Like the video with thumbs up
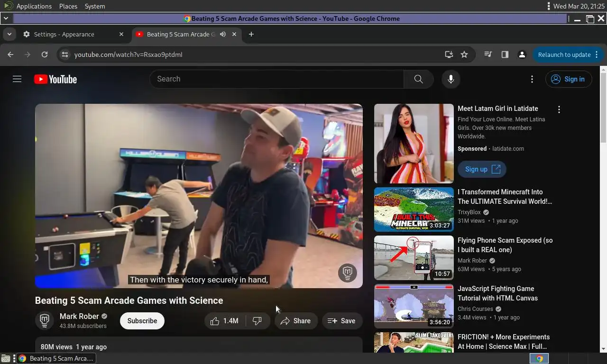This screenshot has height=364, width=607. [225, 321]
